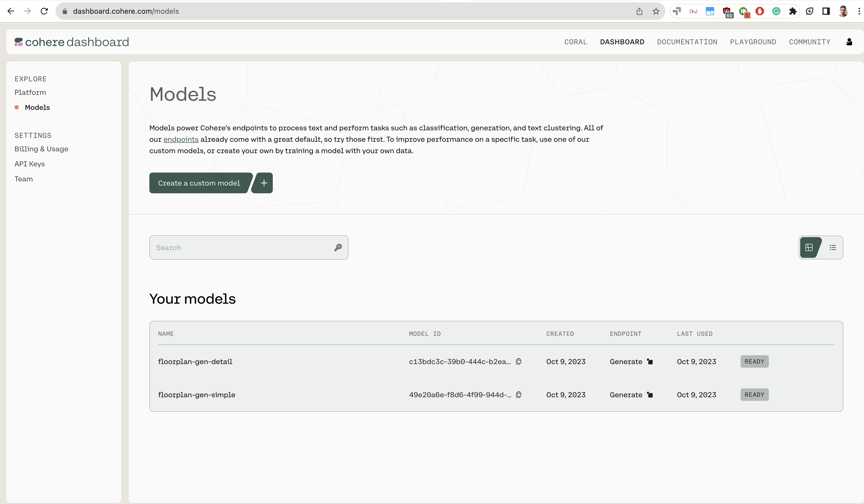
Task: Open the browser extensions puzzle icon
Action: 793,11
